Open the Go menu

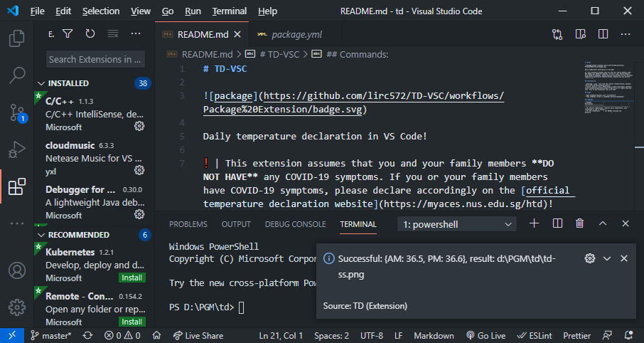point(168,11)
